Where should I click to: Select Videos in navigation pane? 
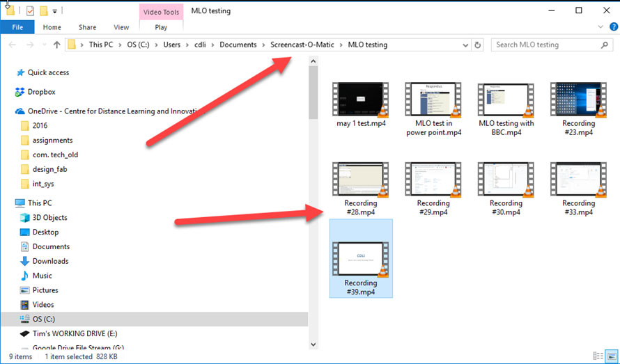tap(37, 305)
